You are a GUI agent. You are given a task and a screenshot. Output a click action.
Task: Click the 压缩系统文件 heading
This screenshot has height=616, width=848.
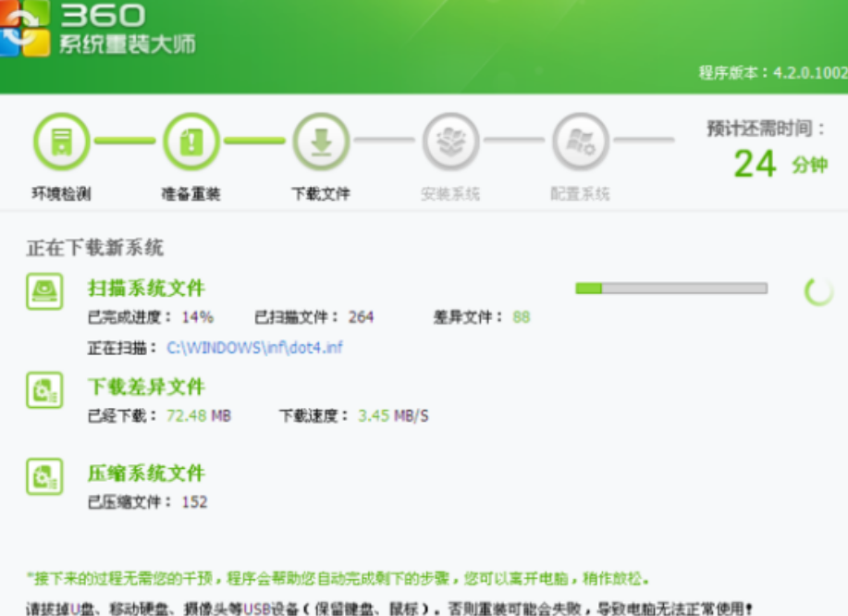[x=146, y=474]
